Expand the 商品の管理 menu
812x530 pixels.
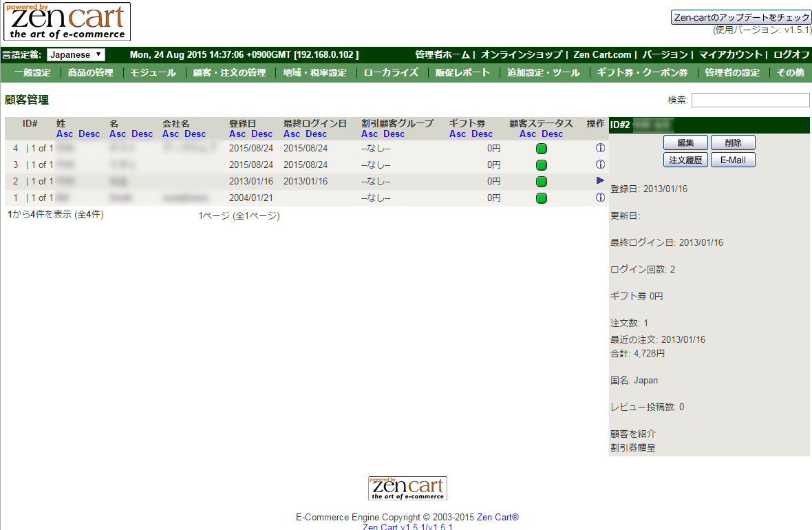click(x=90, y=72)
